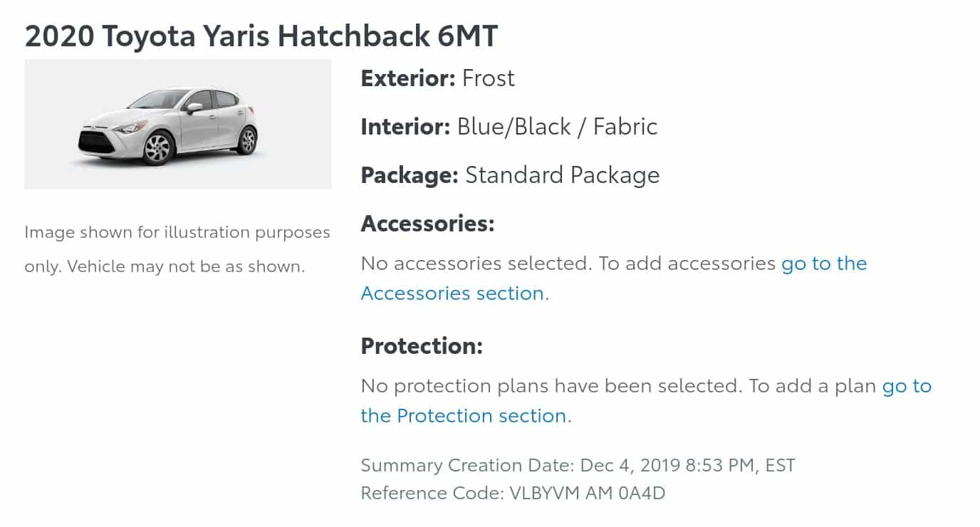Image resolution: width=980 pixels, height=527 pixels.
Task: Click the Blue/Black / Fabric interior value
Action: (557, 127)
